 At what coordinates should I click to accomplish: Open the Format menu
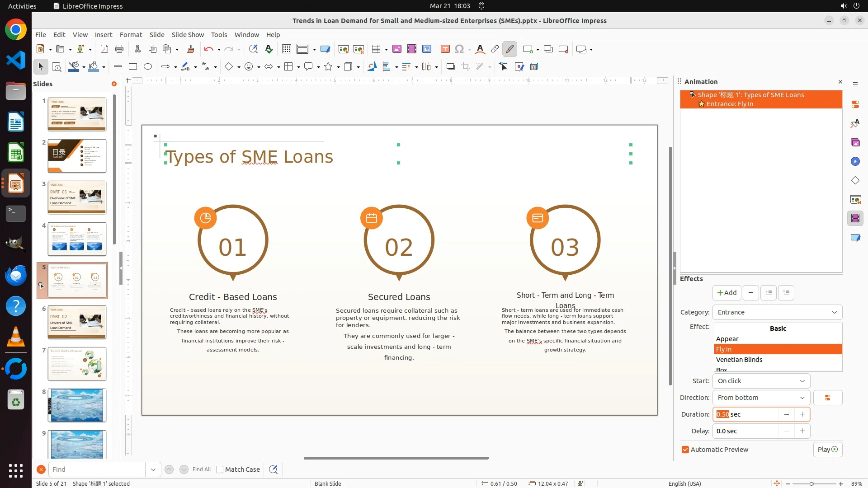point(131,35)
